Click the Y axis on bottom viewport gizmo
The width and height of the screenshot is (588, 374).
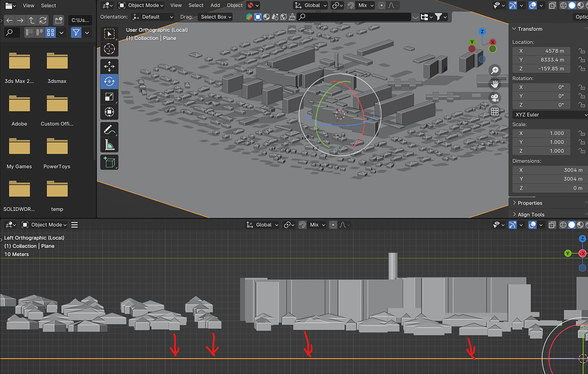pos(568,253)
